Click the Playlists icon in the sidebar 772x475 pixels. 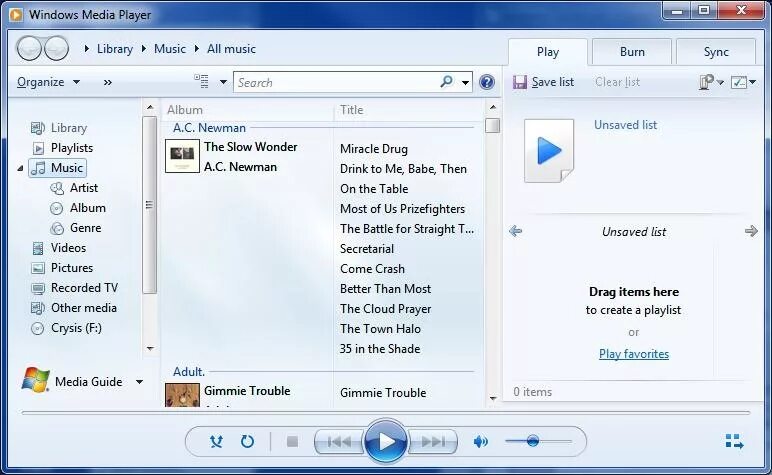(38, 148)
